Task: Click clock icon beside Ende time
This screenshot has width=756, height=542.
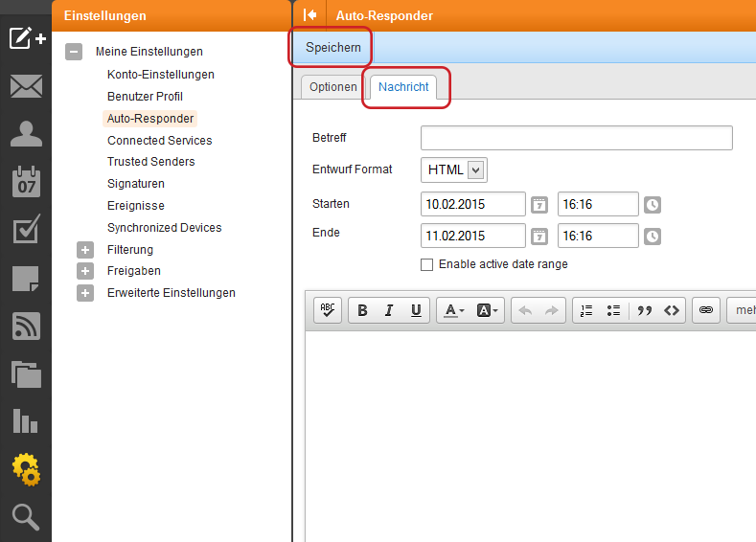Action: click(652, 237)
